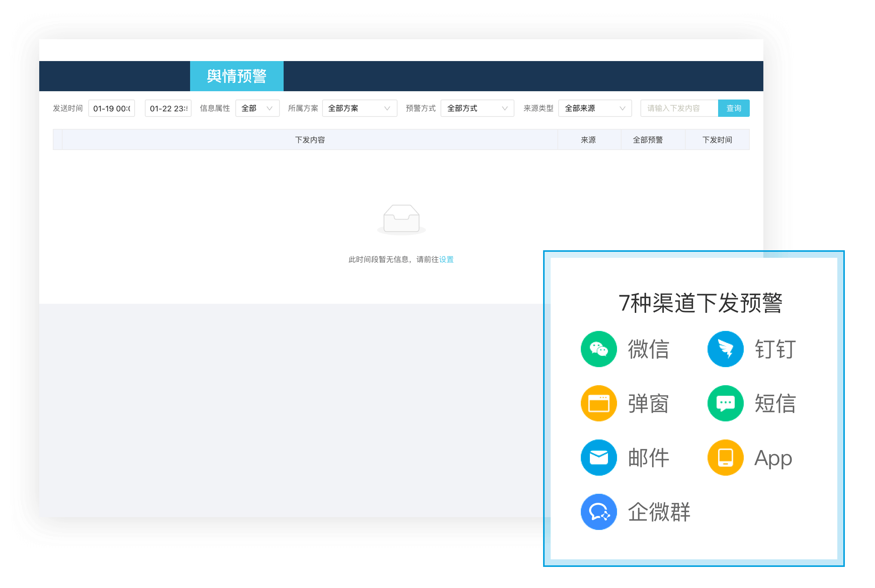This screenshot has width=875, height=588.
Task: Focus the 请输入下发内容 search input
Action: coord(679,108)
